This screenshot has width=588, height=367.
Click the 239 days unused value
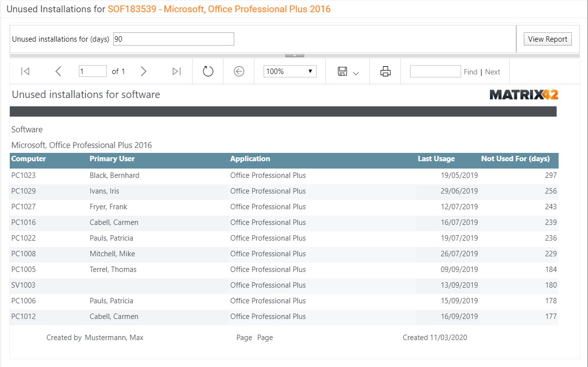pyautogui.click(x=551, y=222)
